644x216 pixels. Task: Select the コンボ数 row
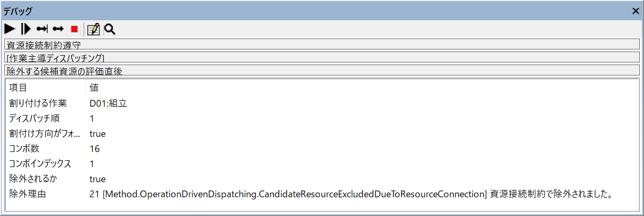pyautogui.click(x=25, y=149)
